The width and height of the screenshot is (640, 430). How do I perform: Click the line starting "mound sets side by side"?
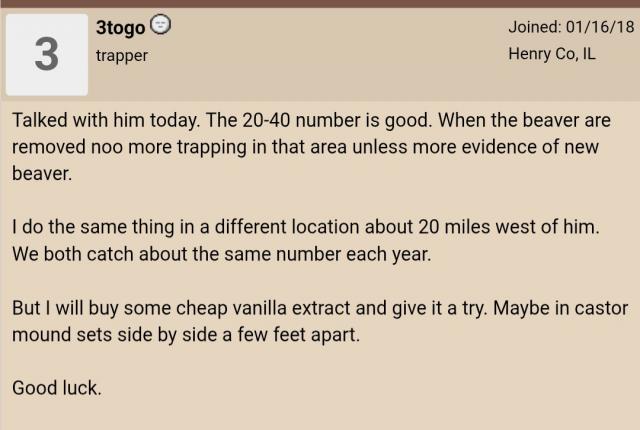185,334
